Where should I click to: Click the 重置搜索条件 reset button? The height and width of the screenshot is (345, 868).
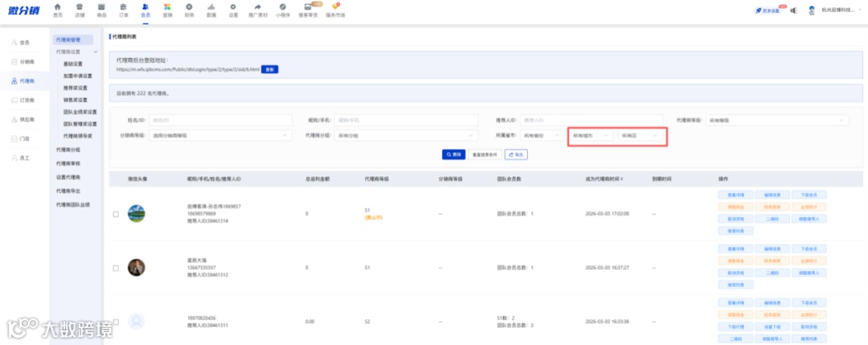coord(485,155)
